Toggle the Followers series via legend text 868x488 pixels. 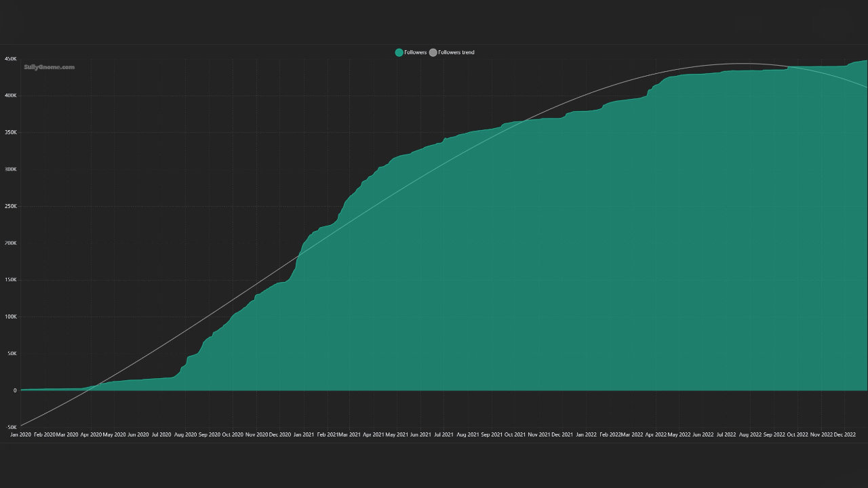(415, 52)
